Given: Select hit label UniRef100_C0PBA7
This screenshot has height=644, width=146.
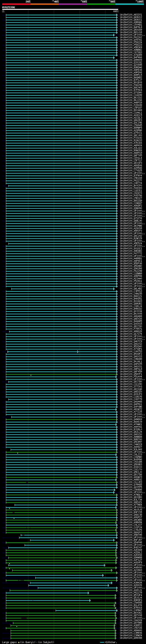Looking at the screenshot, I should coord(131,610).
